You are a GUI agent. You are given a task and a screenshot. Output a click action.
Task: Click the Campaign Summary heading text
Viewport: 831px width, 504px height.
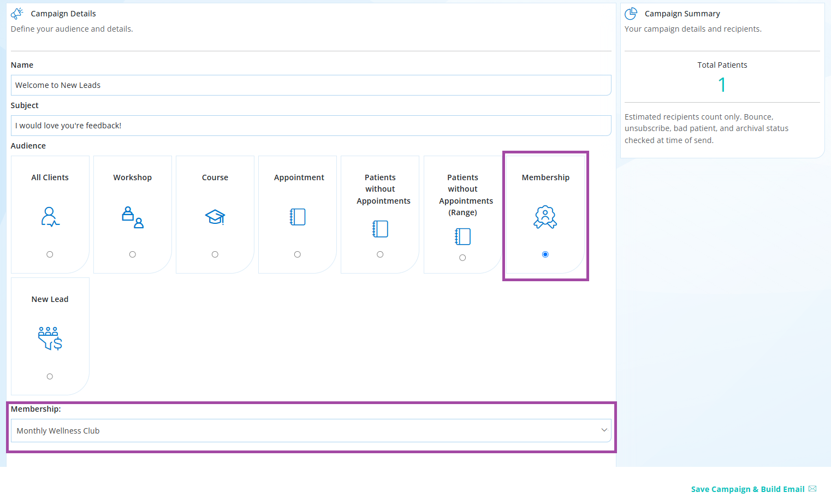tap(682, 14)
